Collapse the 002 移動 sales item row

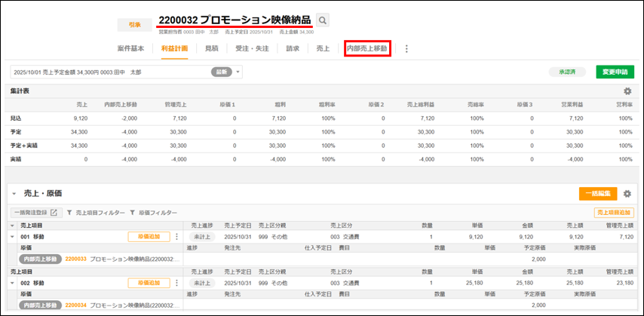tap(12, 283)
